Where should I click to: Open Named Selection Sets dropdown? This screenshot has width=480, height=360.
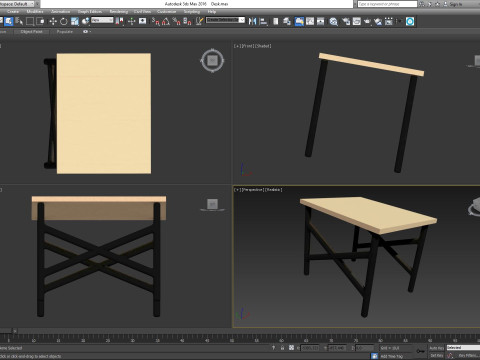coord(225,20)
